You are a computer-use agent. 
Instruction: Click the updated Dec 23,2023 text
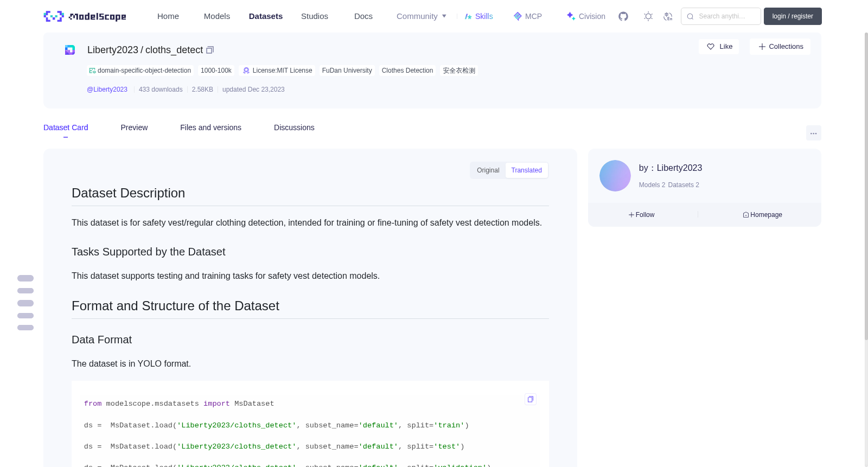point(253,89)
